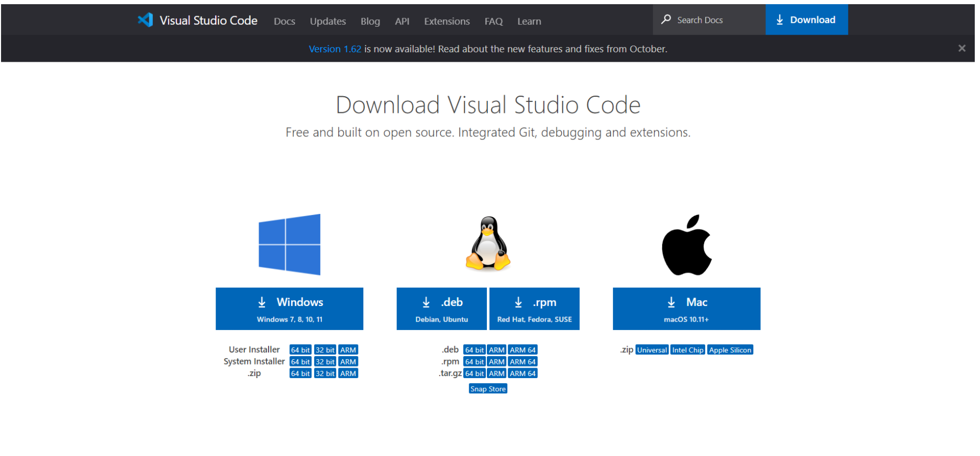Image resolution: width=980 pixels, height=456 pixels.
Task: Open the Version 1.62 release link
Action: coord(335,49)
